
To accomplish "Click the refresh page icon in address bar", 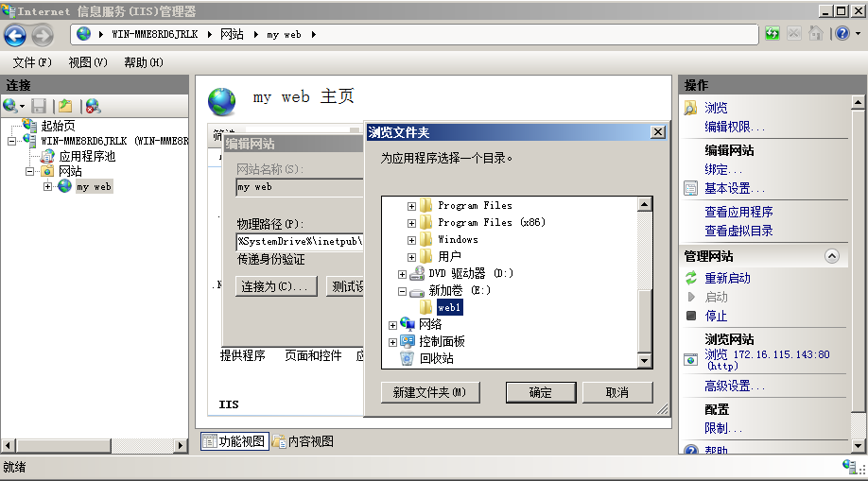I will [773, 34].
